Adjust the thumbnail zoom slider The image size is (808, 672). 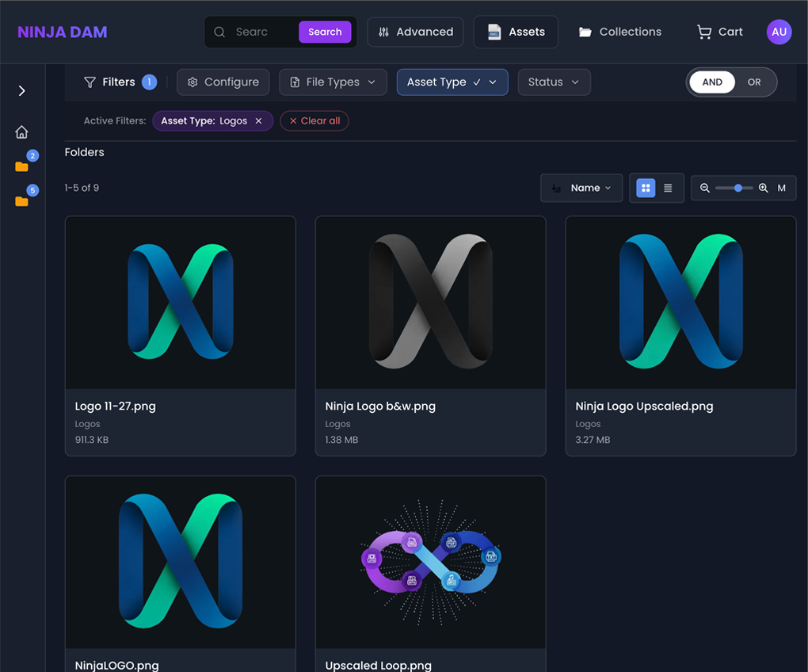(737, 188)
